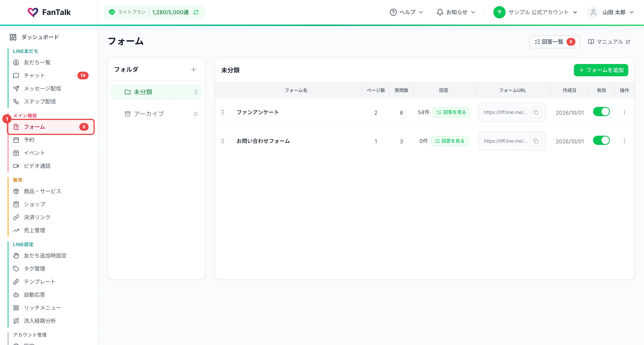Toggle the ファンアンケート enabled switch

point(601,112)
